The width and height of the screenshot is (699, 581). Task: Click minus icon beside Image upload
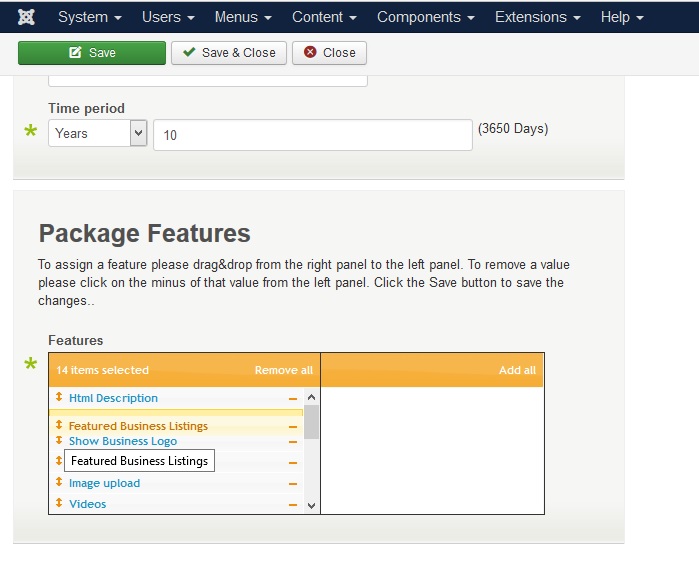[293, 484]
